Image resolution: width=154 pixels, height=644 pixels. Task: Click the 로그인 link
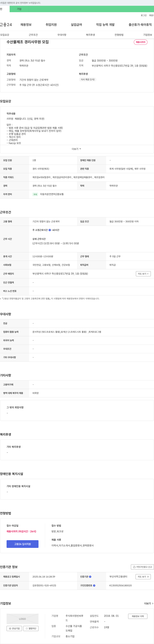[144, 16]
